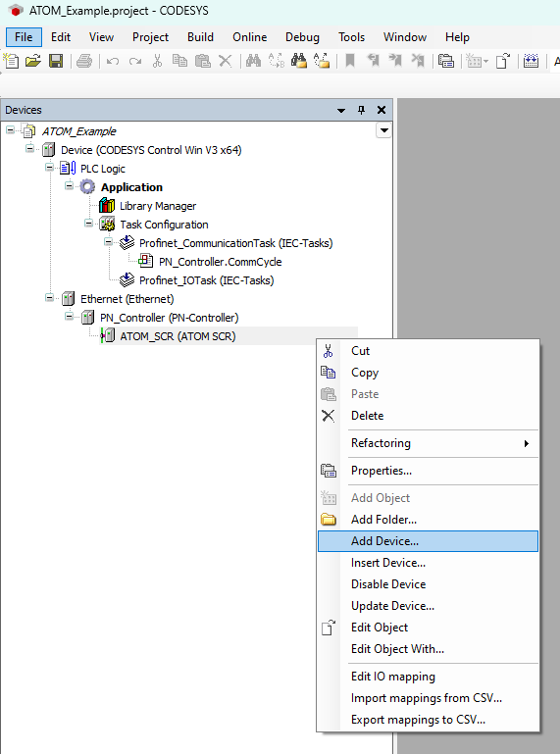Image resolution: width=560 pixels, height=754 pixels.
Task: Open the Debug menu
Action: coord(302,37)
